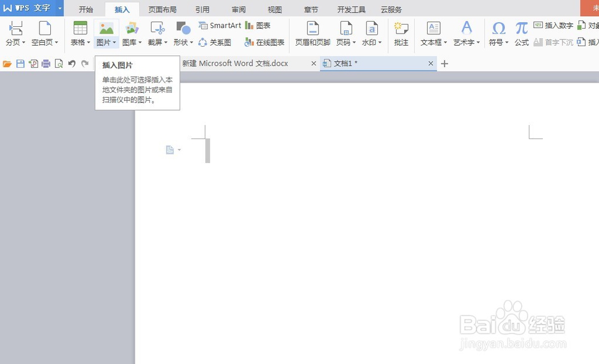Switch to the 章节 ribbon tab

tap(311, 10)
